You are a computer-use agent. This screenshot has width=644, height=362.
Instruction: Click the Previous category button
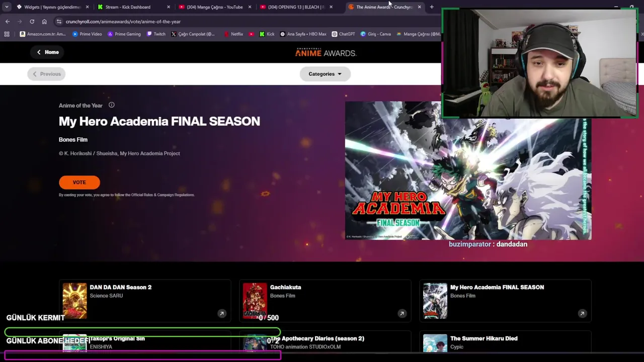point(46,74)
